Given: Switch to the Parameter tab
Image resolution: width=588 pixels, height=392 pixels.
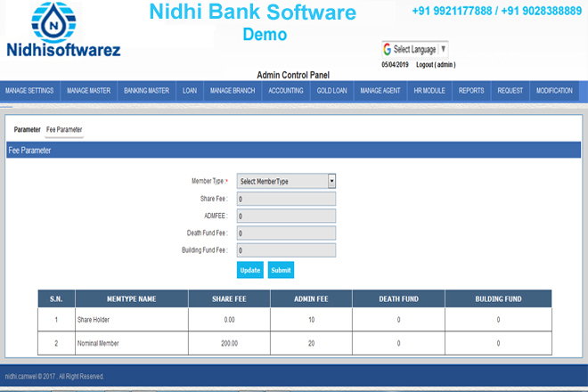Looking at the screenshot, I should (27, 129).
